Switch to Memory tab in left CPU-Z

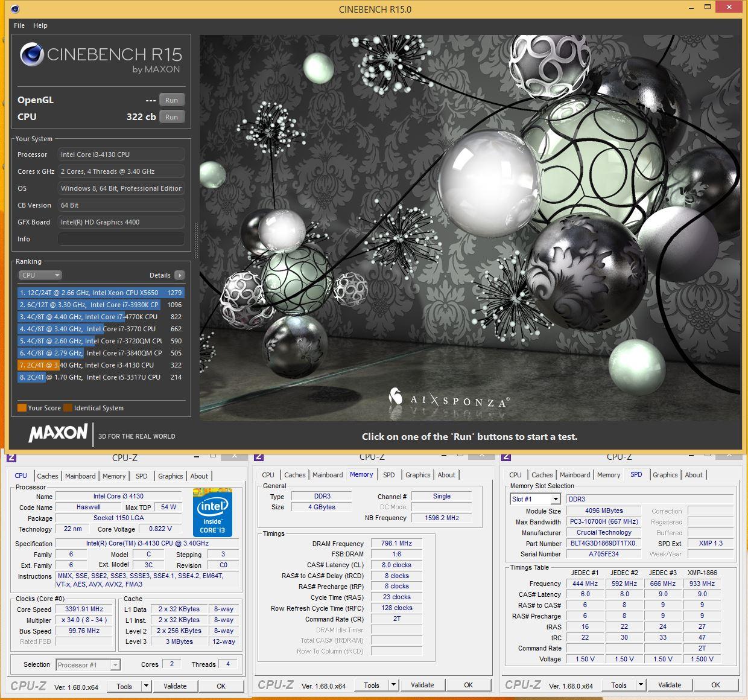(x=114, y=476)
